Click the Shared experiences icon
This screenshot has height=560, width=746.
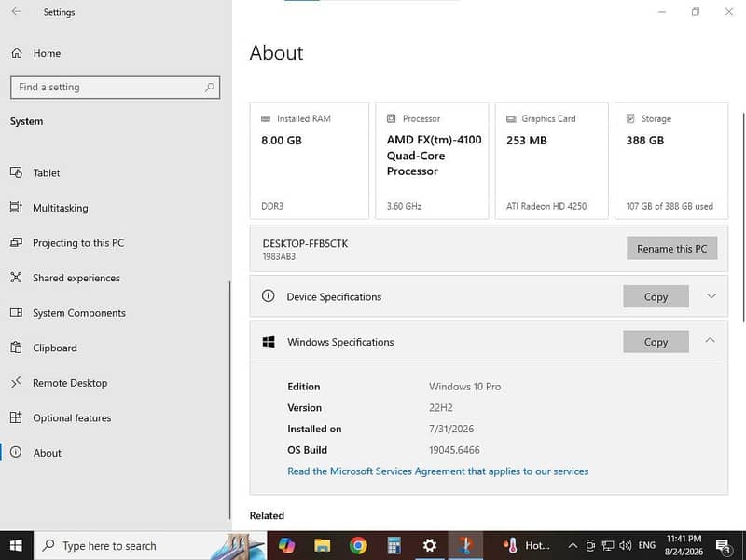click(16, 277)
